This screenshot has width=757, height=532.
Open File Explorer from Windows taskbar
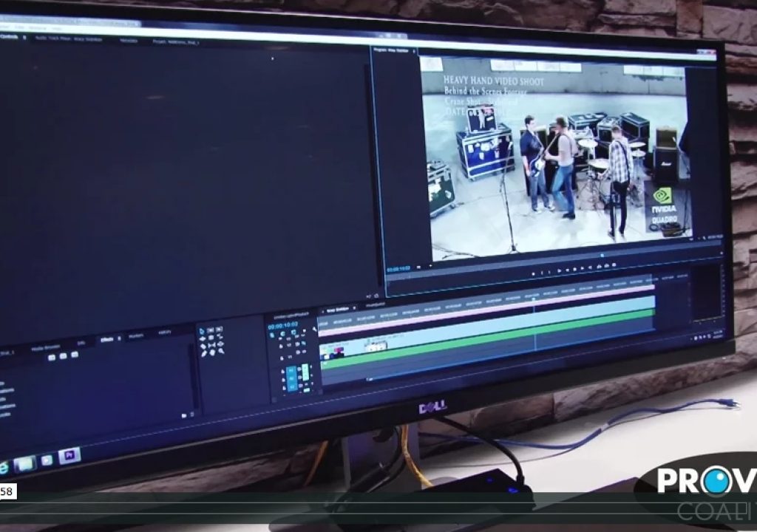click(x=25, y=465)
